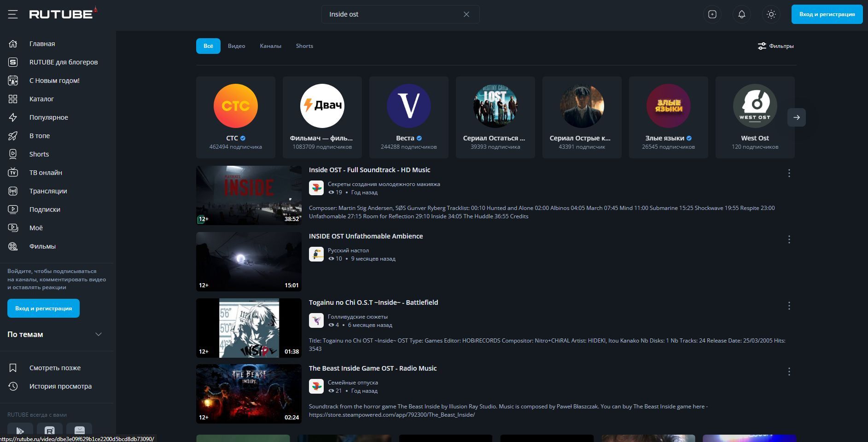Switch to the Видео tab

click(236, 46)
